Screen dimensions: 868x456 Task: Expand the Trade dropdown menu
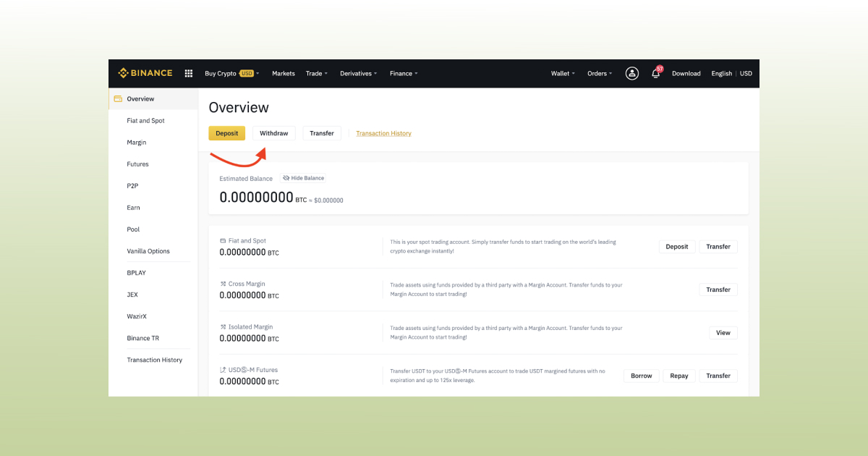point(316,73)
